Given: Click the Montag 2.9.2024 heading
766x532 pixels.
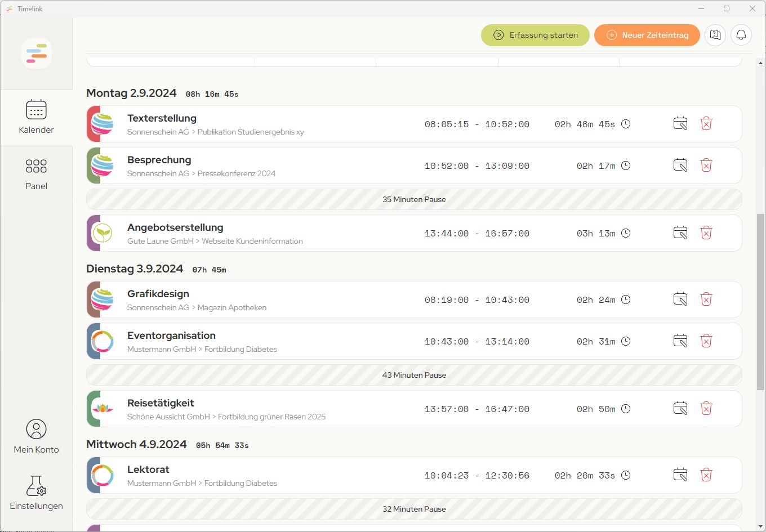Looking at the screenshot, I should [131, 93].
